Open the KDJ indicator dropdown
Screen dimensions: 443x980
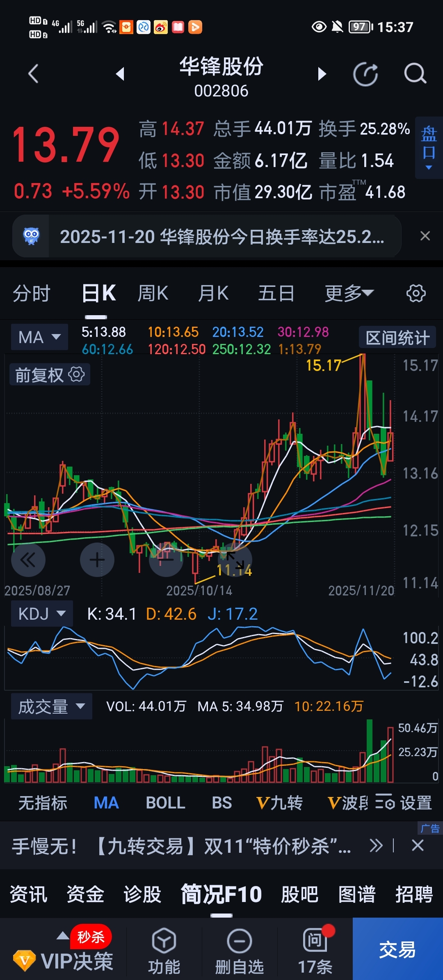coord(42,614)
